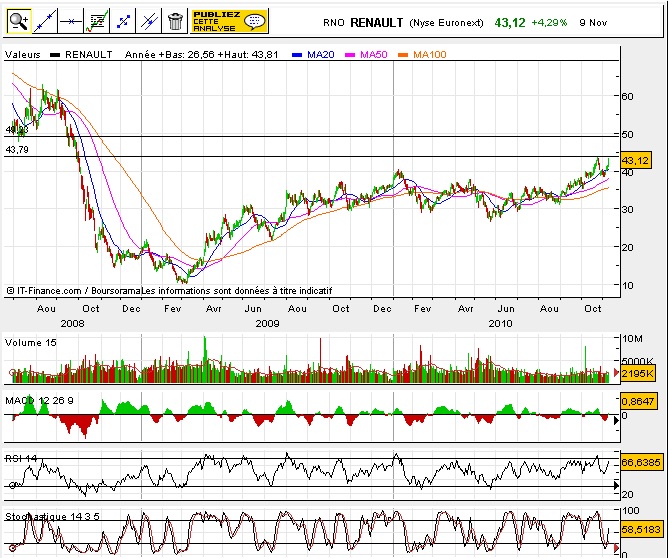This screenshot has width=668, height=558.
Task: Click the yellow 58,5183 stochastic value tag
Action: tap(641, 529)
